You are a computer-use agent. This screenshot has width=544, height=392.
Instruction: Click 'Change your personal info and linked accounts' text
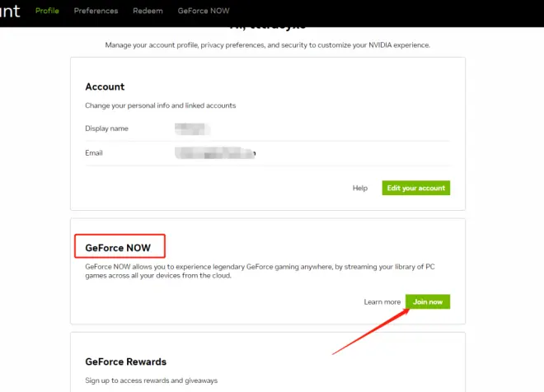click(x=160, y=105)
